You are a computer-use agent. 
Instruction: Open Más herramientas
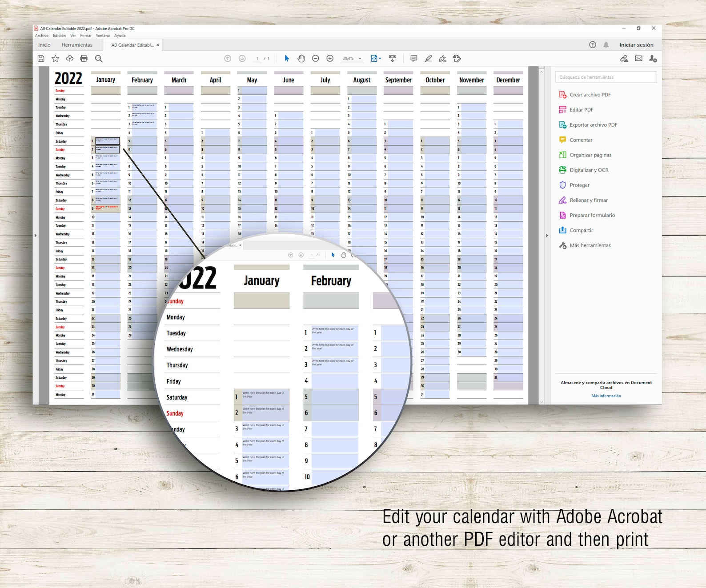pos(585,245)
